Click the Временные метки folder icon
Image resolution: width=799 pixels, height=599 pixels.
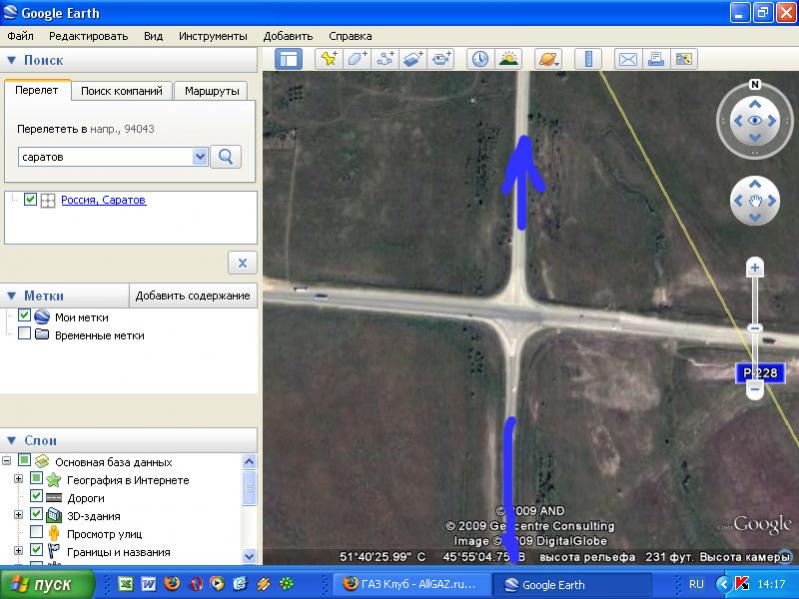(42, 335)
